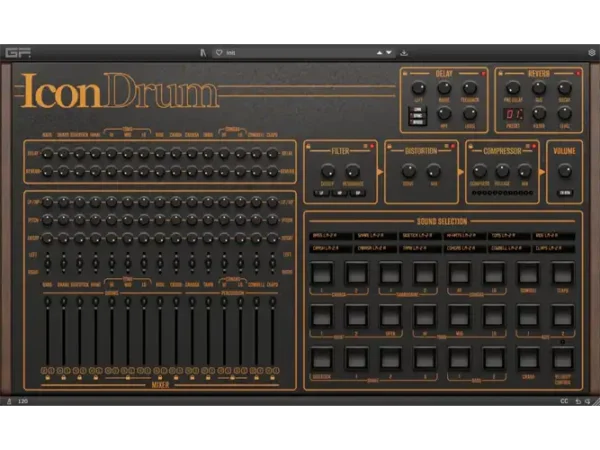Screen dimensions: 600x450
Task: Click the GF logo in top bar
Action: pos(18,52)
